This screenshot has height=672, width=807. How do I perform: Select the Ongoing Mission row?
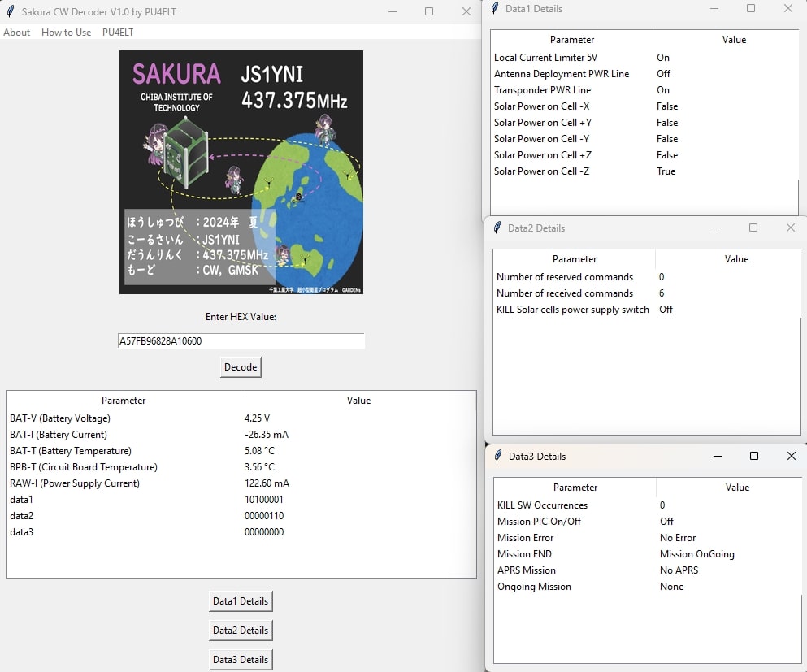(648, 587)
